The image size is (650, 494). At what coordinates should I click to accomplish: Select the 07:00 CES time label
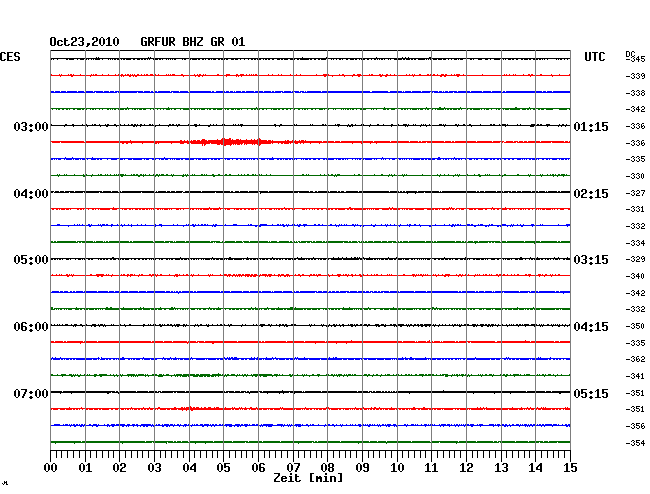click(x=31, y=393)
